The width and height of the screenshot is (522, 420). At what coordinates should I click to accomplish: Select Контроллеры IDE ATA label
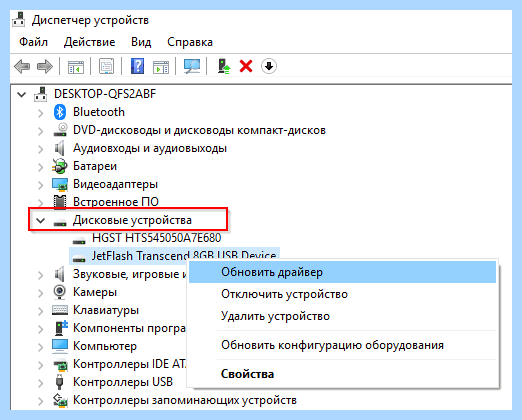click(130, 364)
